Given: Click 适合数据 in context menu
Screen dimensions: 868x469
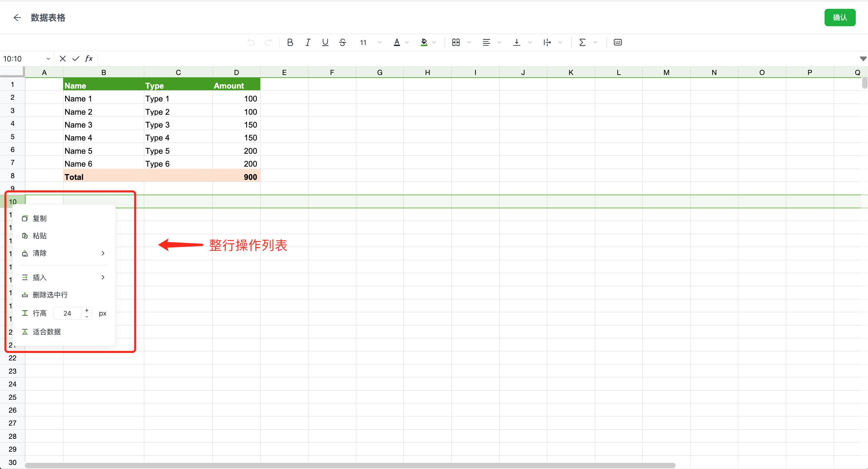Looking at the screenshot, I should click(x=46, y=332).
